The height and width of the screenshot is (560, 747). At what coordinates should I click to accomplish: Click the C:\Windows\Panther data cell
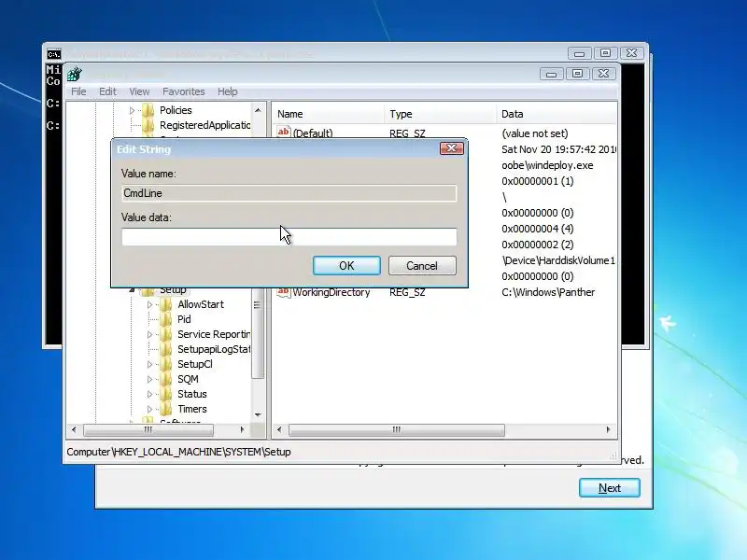(548, 292)
